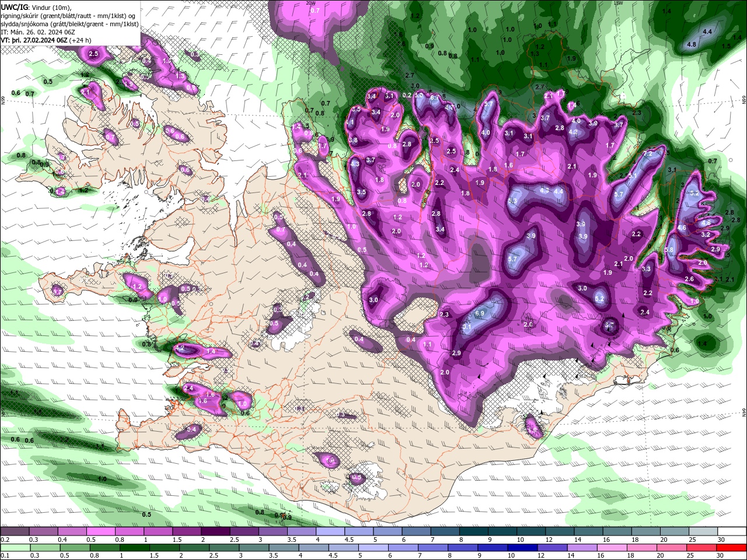Click the bright pink 0.5 swatch in upper legend
The width and height of the screenshot is (747, 560).
100,531
